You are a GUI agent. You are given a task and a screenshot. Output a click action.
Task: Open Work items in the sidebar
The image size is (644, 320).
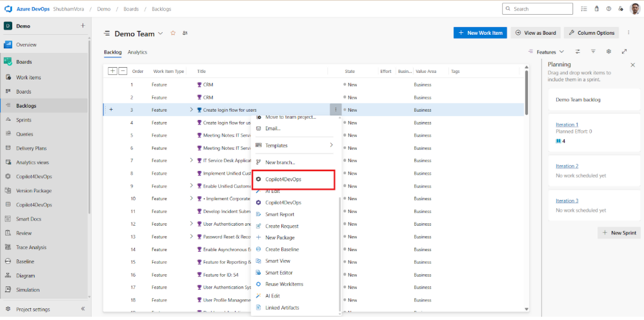tap(28, 77)
